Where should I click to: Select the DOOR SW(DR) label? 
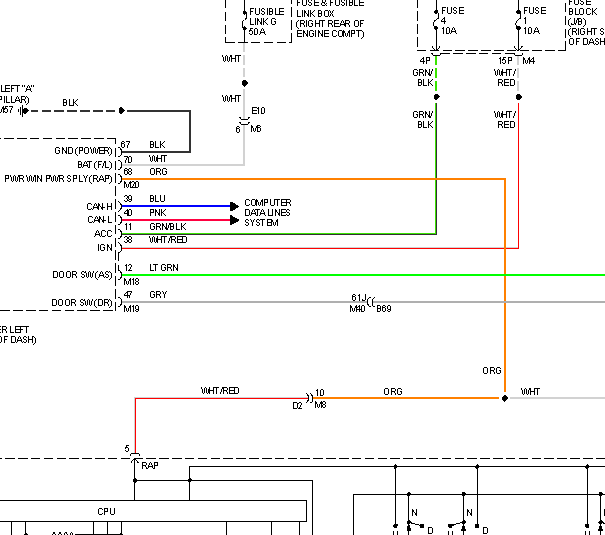point(82,303)
